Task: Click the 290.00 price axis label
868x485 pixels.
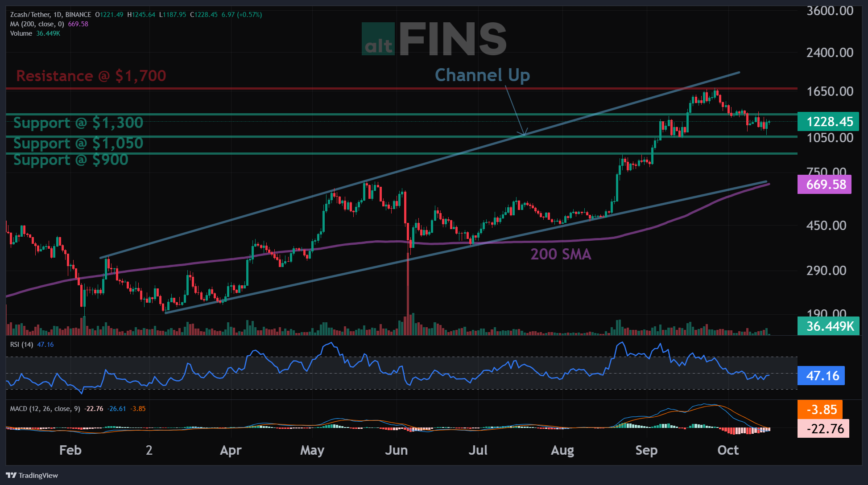Action: point(826,271)
